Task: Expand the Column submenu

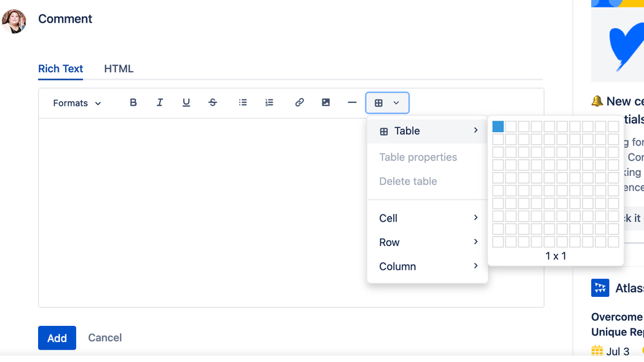Action: coord(427,267)
